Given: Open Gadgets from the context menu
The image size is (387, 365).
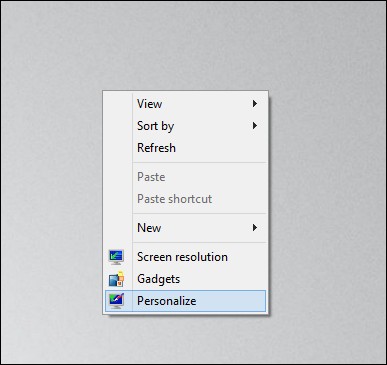Looking at the screenshot, I should (x=185, y=279).
